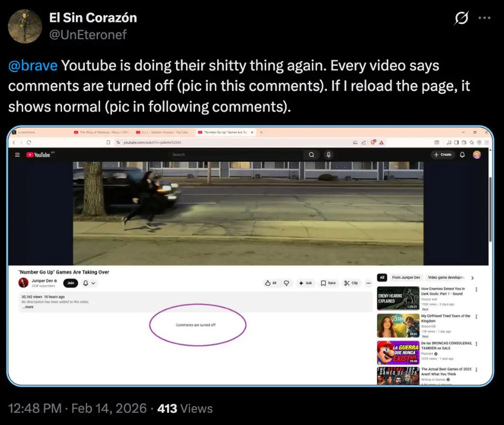Click the page vertical scrollbar thumb
Viewport: 504px width, 425px height.
(x=490, y=209)
